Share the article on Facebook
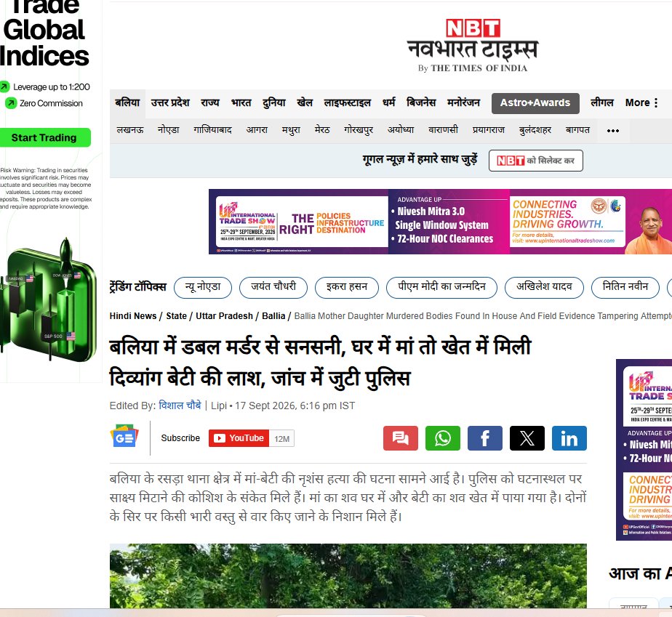This screenshot has height=617, width=672. (x=484, y=438)
